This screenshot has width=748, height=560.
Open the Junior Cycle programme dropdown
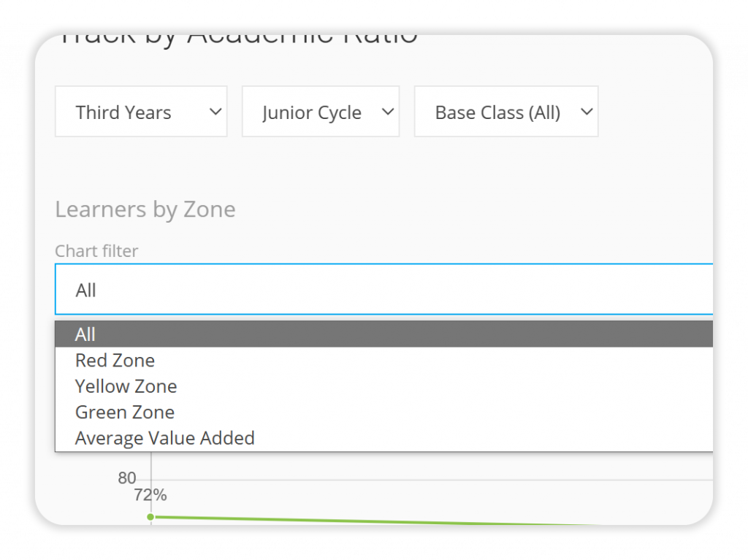(320, 112)
